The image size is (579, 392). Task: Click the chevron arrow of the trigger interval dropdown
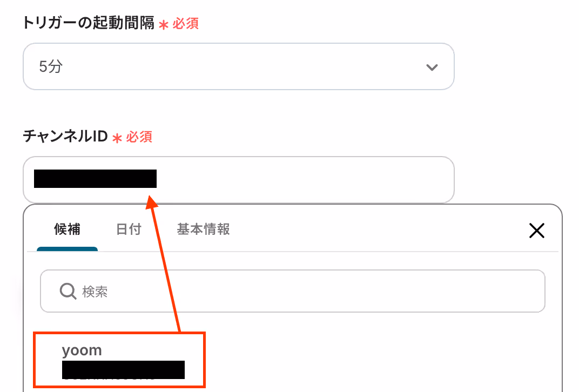point(432,67)
